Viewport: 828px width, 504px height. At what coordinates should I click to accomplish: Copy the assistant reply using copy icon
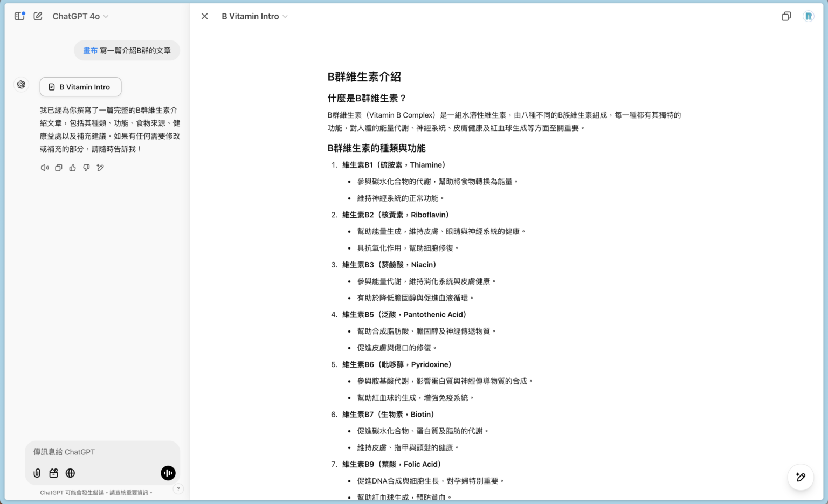click(58, 168)
